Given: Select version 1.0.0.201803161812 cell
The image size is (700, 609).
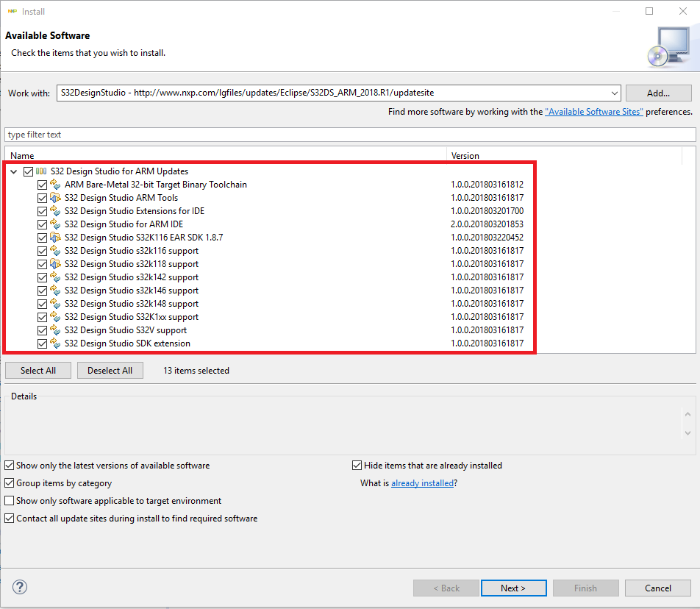Looking at the screenshot, I should 487,185.
